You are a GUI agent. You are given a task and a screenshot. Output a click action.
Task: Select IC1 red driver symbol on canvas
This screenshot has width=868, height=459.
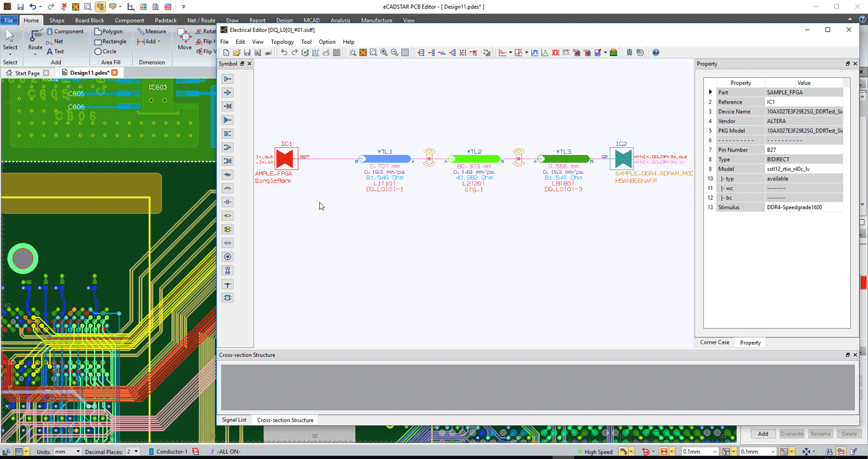pos(286,158)
